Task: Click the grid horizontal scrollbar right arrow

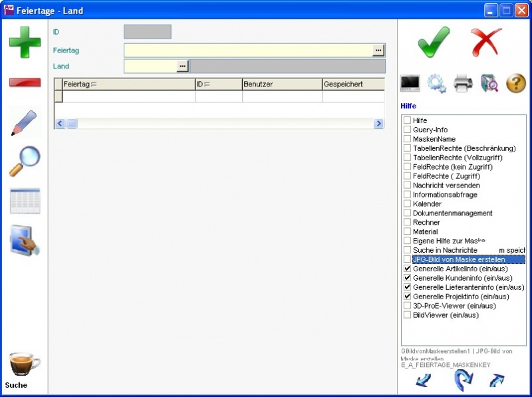Action: 378,124
